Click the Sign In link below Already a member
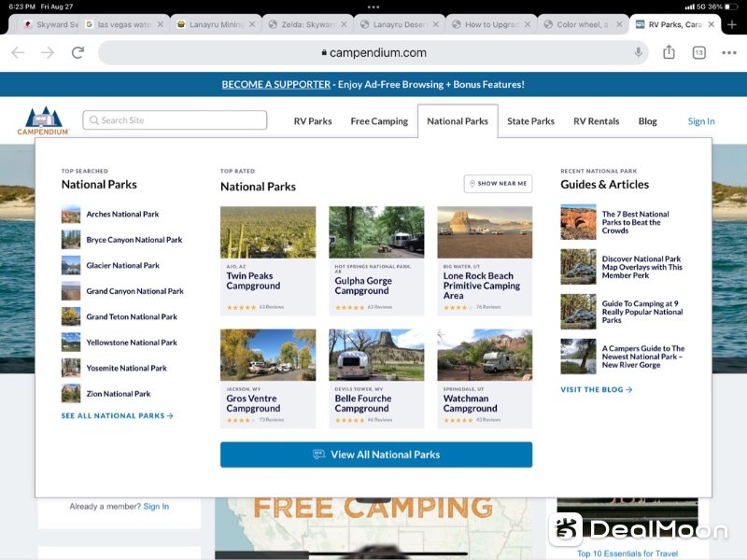Image resolution: width=747 pixels, height=560 pixels. click(x=156, y=506)
